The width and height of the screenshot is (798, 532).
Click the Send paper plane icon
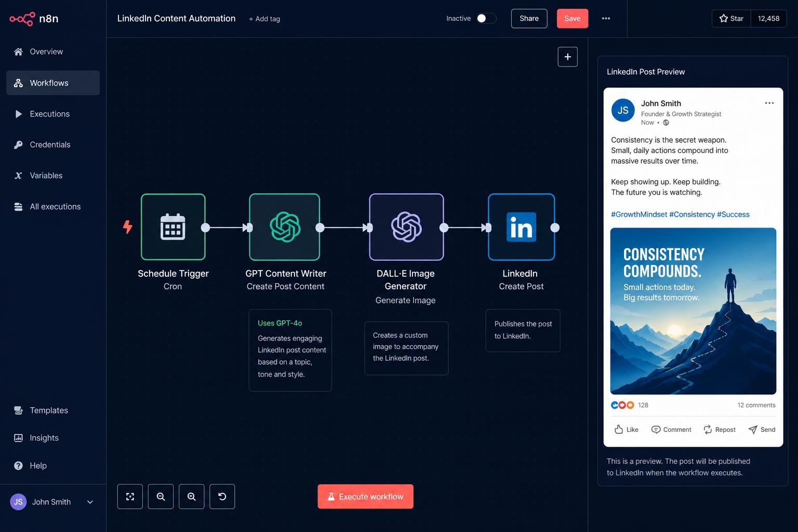click(x=753, y=430)
